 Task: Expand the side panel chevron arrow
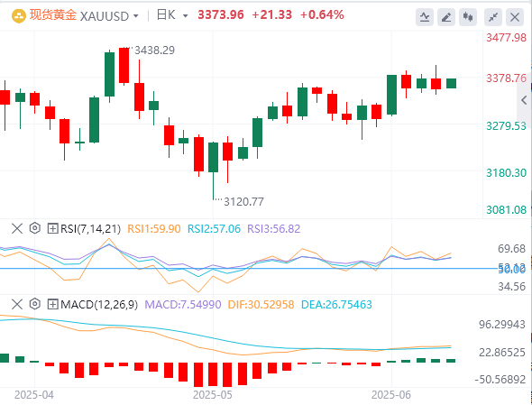pyautogui.click(x=524, y=100)
